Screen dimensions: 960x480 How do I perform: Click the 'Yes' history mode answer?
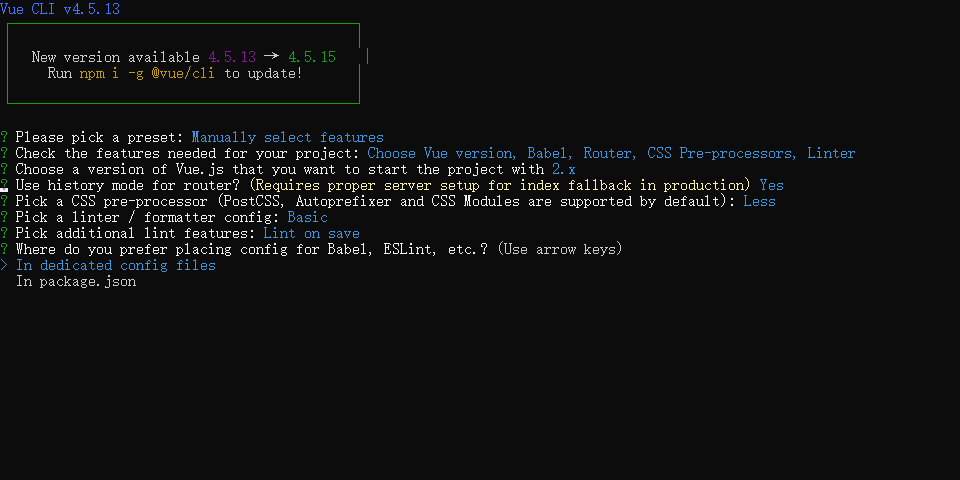click(771, 186)
